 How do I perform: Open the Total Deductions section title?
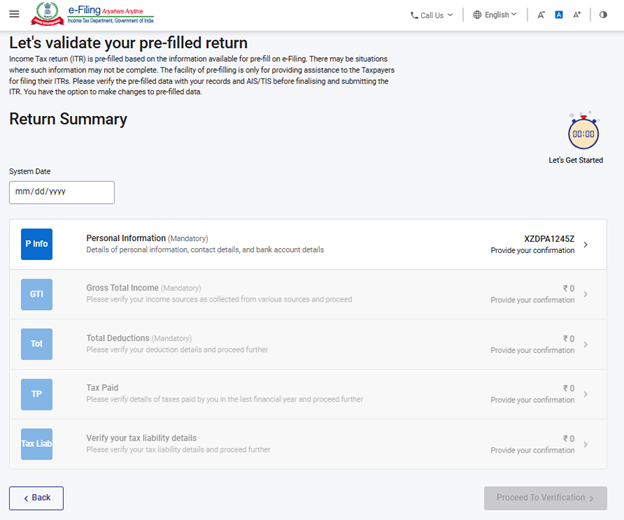118,338
